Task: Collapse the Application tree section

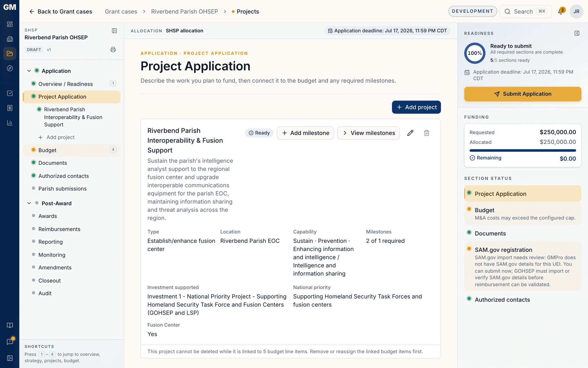Action: (29, 71)
